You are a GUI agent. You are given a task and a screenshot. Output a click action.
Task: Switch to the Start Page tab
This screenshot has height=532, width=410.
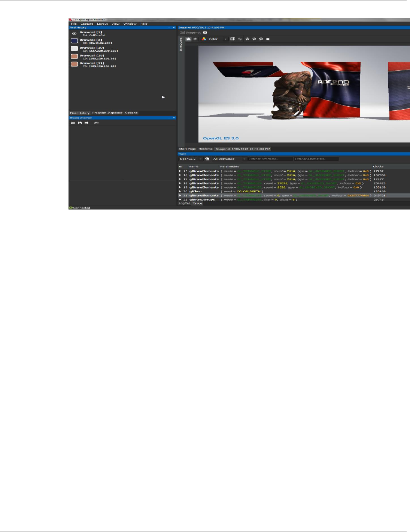click(187, 149)
